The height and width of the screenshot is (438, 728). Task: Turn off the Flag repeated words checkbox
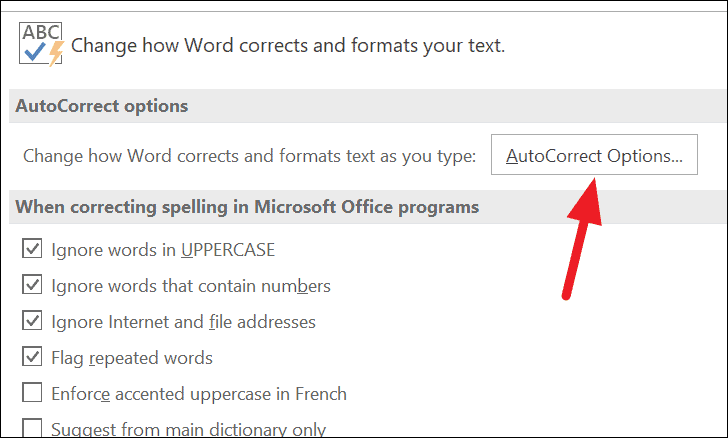click(x=32, y=356)
